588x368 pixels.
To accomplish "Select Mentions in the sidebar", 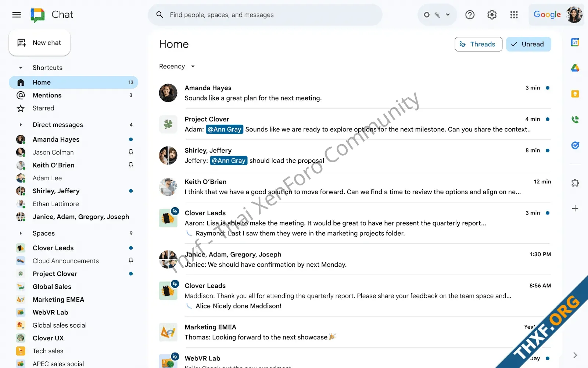I will coord(73,95).
